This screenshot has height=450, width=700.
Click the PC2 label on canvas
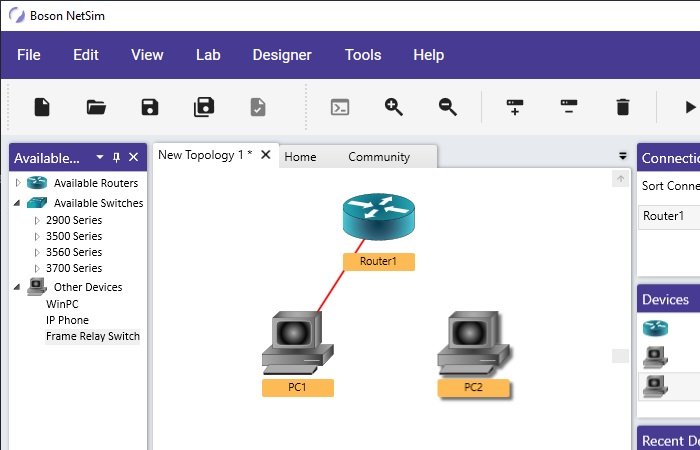473,388
